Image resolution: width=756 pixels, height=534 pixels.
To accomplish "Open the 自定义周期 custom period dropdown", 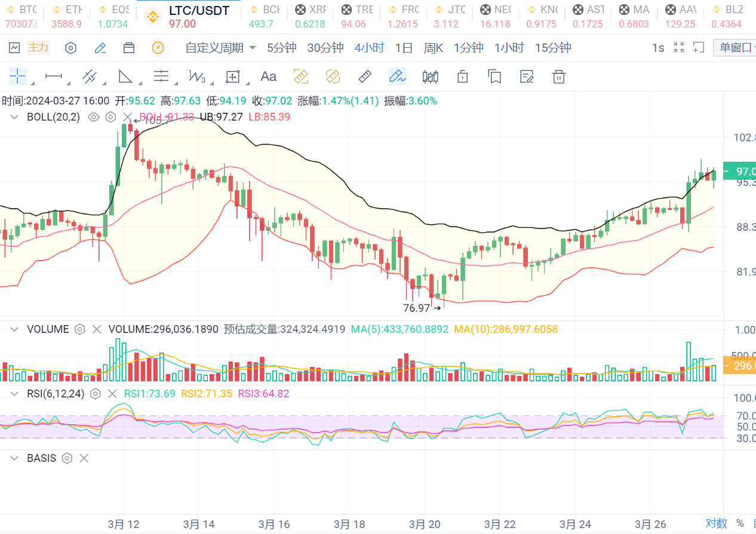I will pos(220,48).
